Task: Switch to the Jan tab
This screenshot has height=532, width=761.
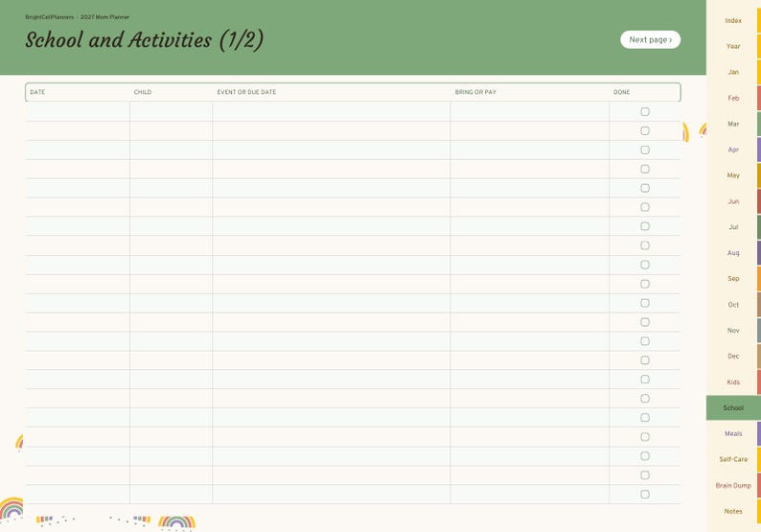Action: click(x=733, y=72)
